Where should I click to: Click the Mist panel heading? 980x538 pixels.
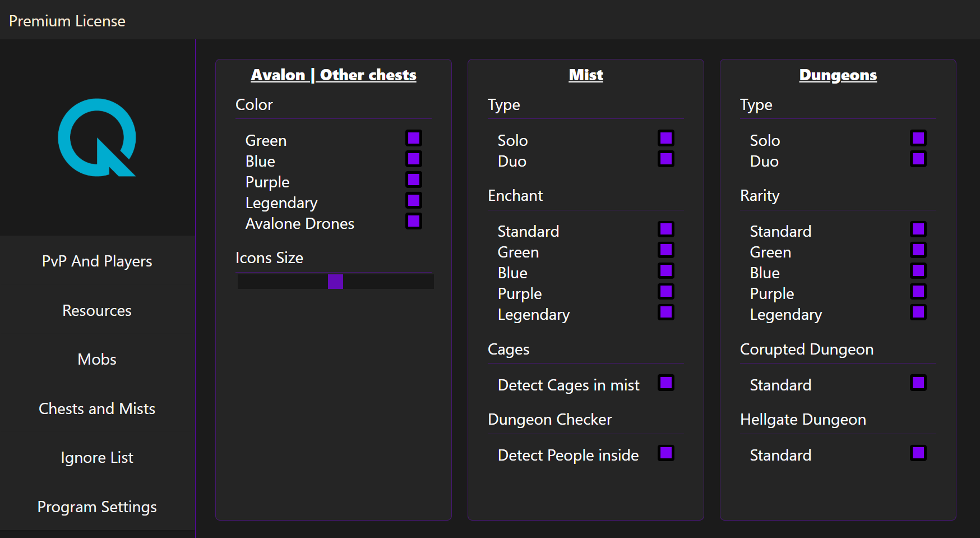click(x=586, y=75)
